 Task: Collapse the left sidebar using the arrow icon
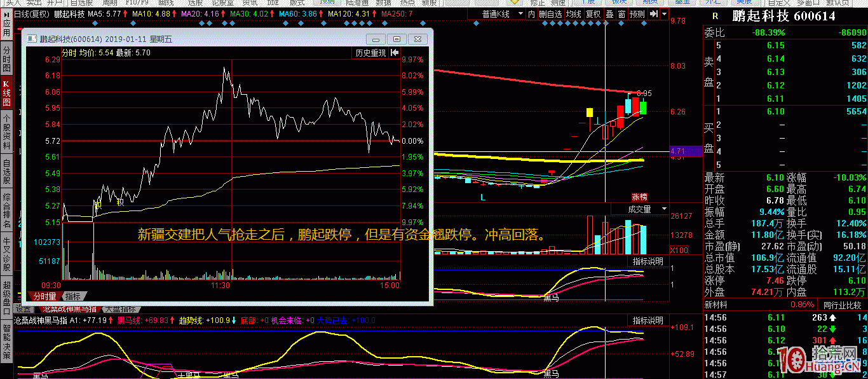(6, 13)
